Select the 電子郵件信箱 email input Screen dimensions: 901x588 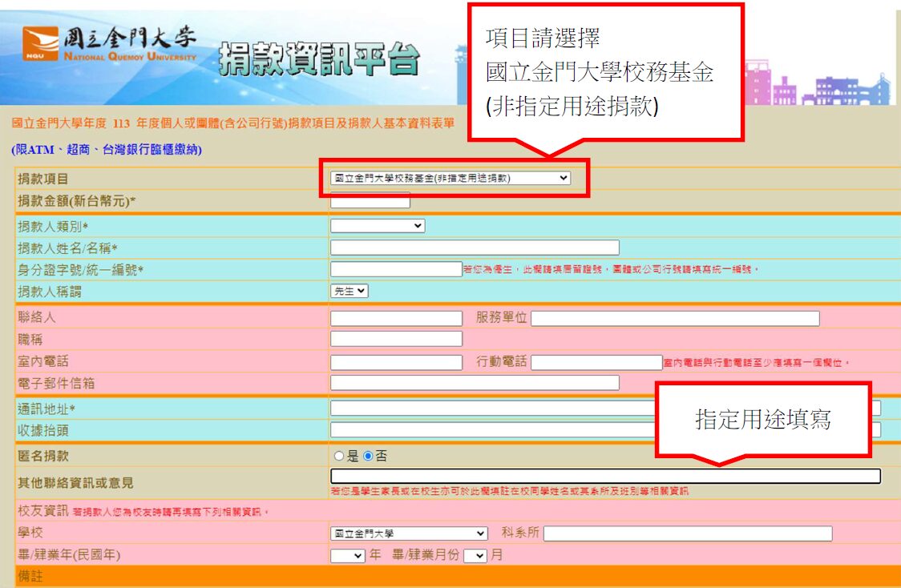(475, 383)
